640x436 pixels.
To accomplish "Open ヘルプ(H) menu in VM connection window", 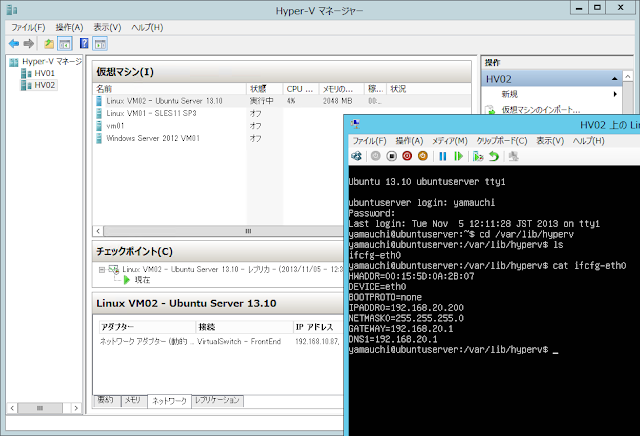I will (x=589, y=141).
